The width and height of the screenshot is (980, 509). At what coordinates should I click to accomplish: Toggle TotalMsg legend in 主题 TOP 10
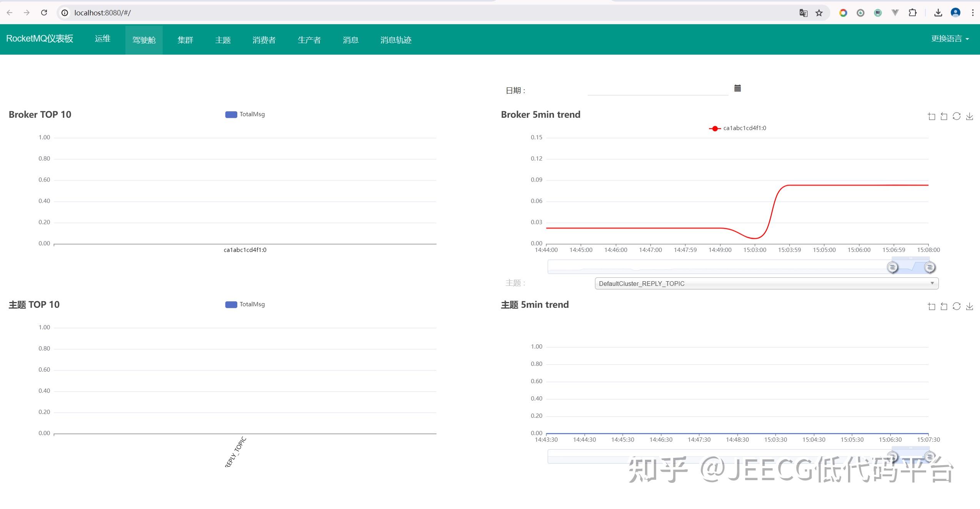(245, 304)
